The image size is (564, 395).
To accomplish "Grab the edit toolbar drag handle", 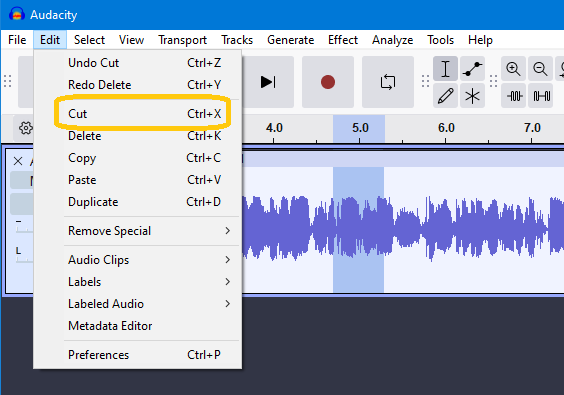I will pyautogui.click(x=494, y=82).
